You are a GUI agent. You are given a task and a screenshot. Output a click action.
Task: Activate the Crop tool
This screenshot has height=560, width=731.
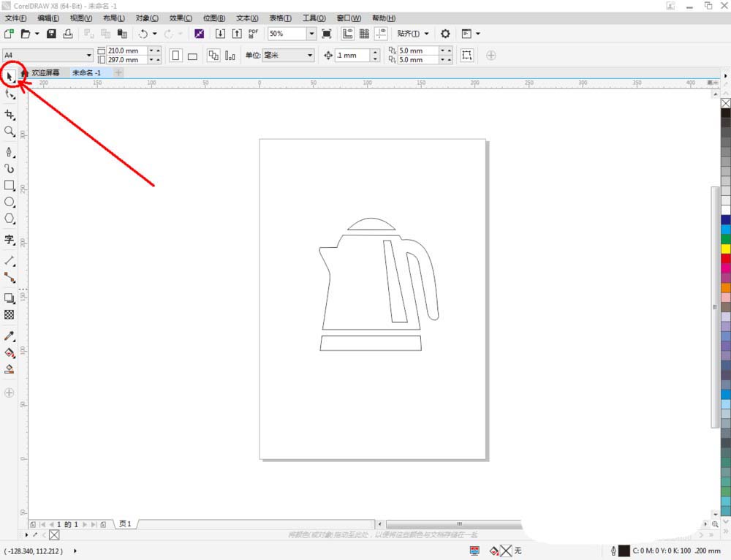point(10,115)
